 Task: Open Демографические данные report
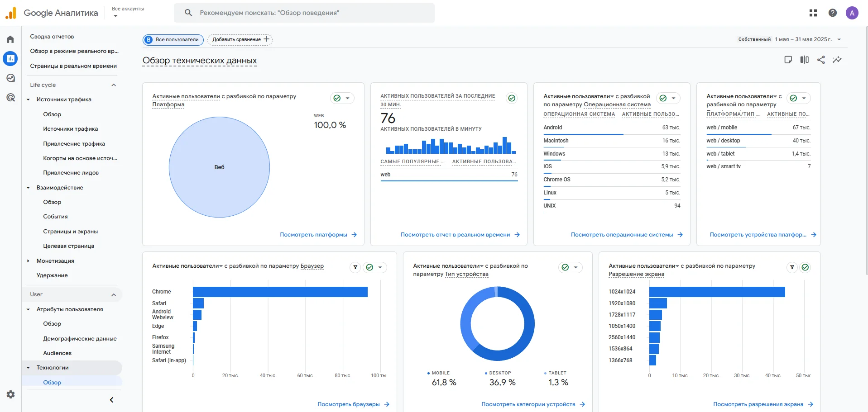80,339
